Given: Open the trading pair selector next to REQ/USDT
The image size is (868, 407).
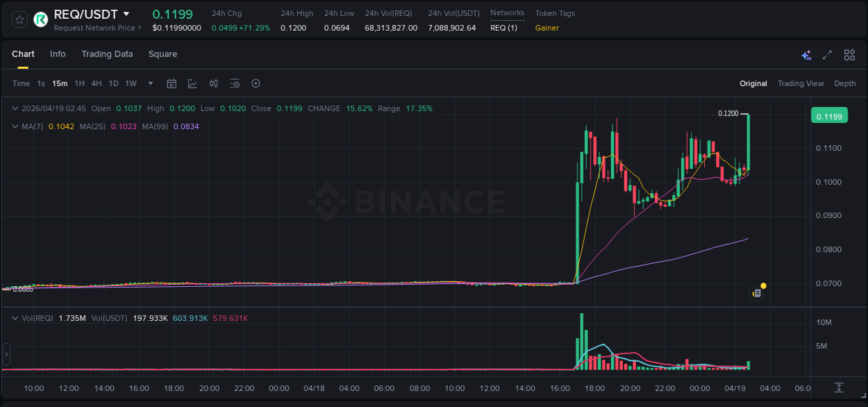Looking at the screenshot, I should tap(126, 13).
